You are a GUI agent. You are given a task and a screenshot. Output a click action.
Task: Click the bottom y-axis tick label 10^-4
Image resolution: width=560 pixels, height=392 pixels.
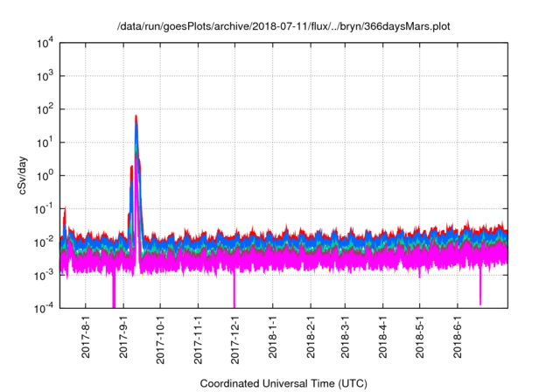click(x=42, y=308)
